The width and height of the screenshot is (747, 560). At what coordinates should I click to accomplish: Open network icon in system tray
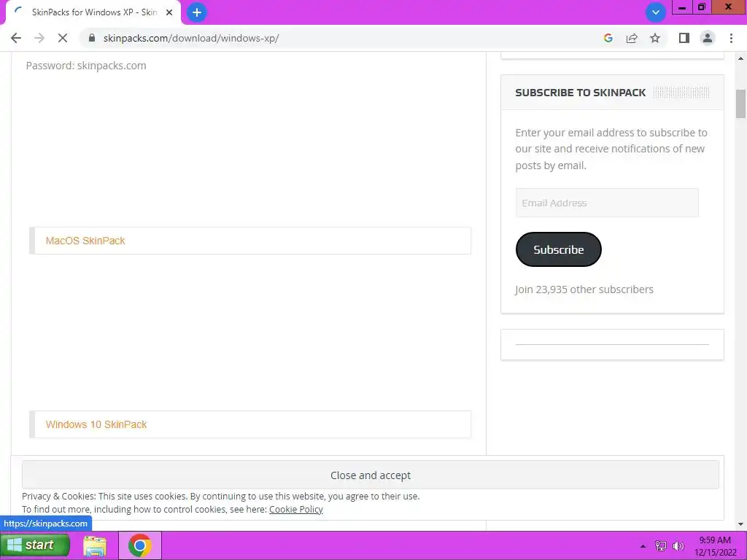click(661, 546)
